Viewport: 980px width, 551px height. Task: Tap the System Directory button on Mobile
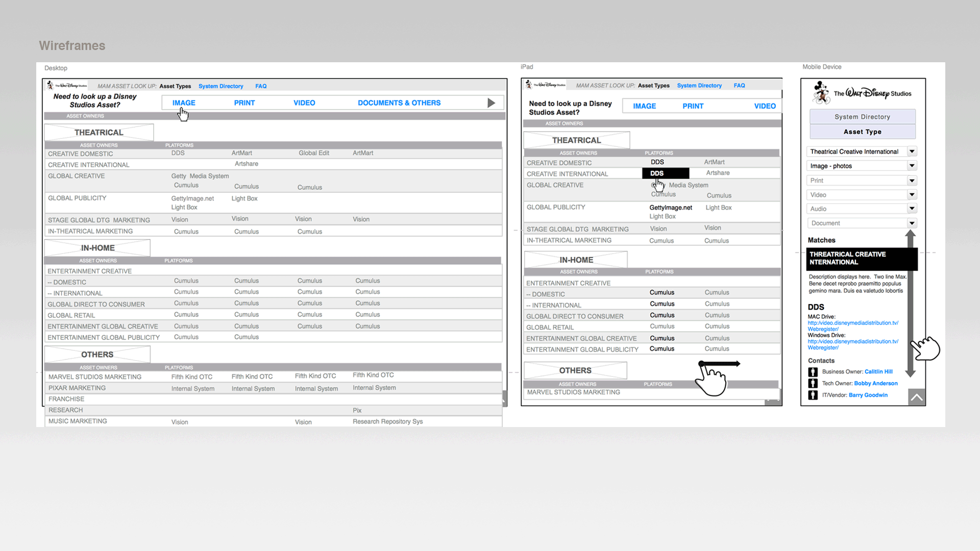click(x=863, y=117)
